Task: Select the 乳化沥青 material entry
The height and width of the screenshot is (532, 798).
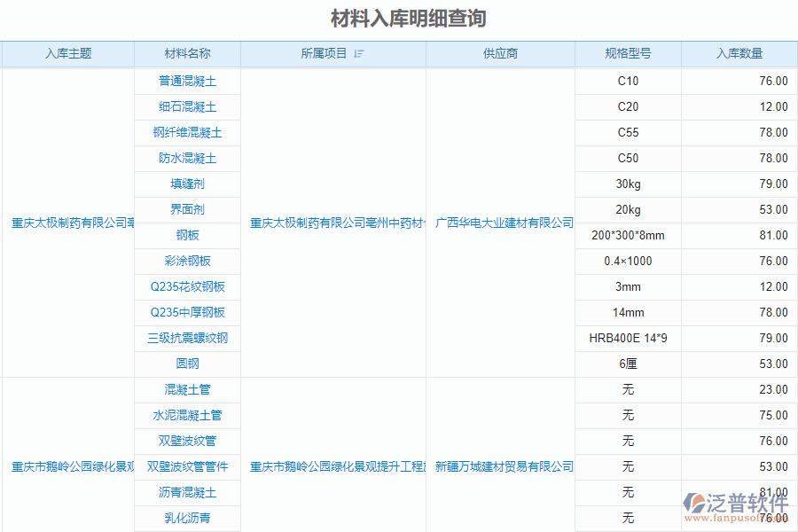Action: (187, 518)
